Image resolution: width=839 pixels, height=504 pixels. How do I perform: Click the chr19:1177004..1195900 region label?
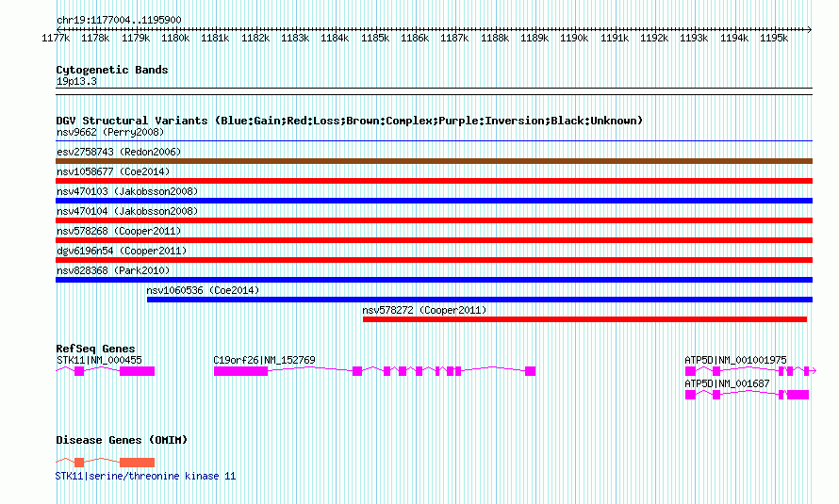point(119,20)
